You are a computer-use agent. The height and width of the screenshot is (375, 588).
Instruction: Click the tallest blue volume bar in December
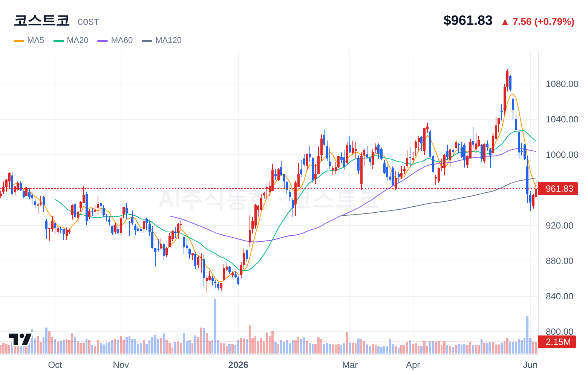tap(215, 326)
